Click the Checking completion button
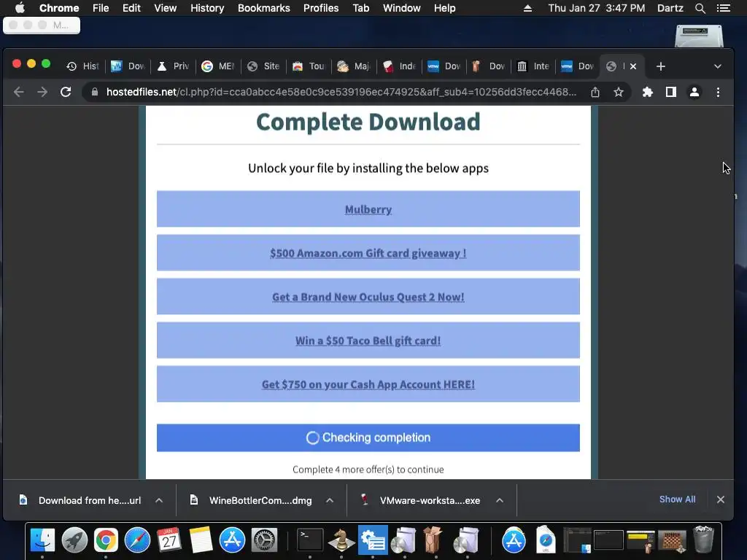Viewport: 747px width, 560px height. click(368, 437)
